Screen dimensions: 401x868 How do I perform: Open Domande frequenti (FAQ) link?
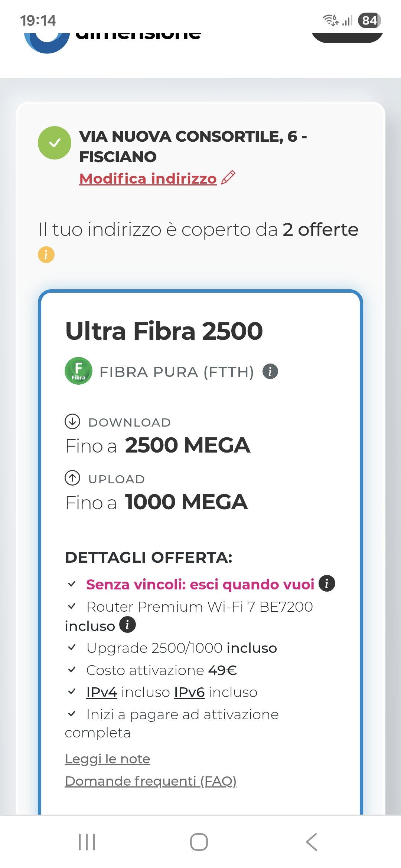(x=150, y=781)
